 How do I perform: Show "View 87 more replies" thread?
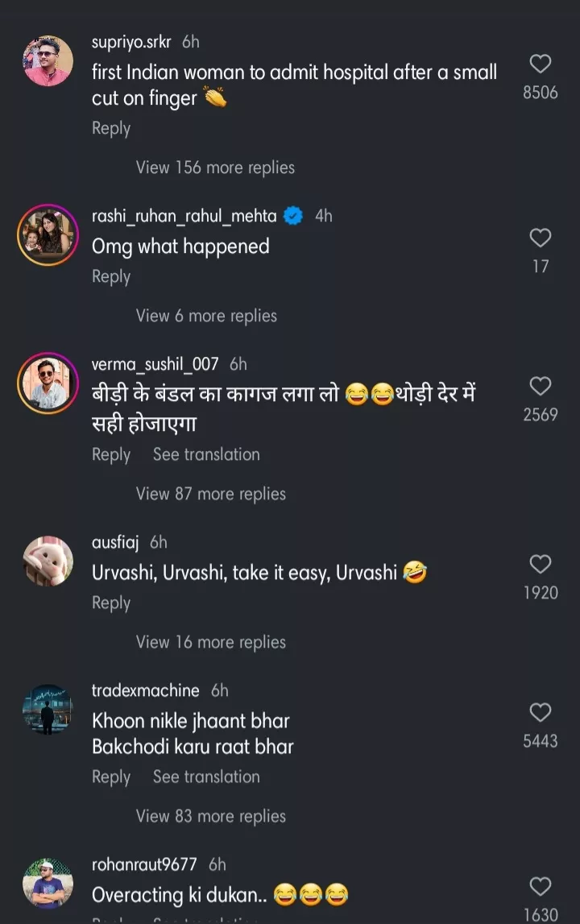pyautogui.click(x=210, y=494)
